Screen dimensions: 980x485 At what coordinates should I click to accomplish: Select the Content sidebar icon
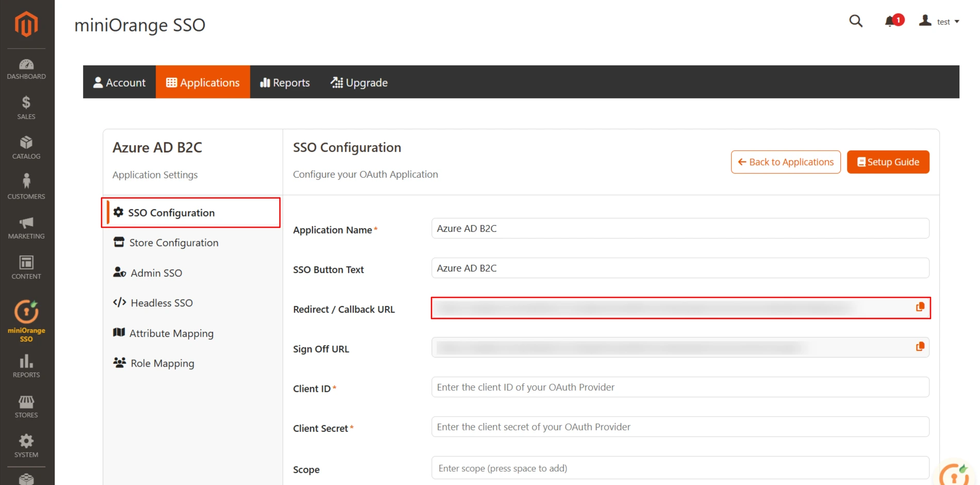coord(26,266)
